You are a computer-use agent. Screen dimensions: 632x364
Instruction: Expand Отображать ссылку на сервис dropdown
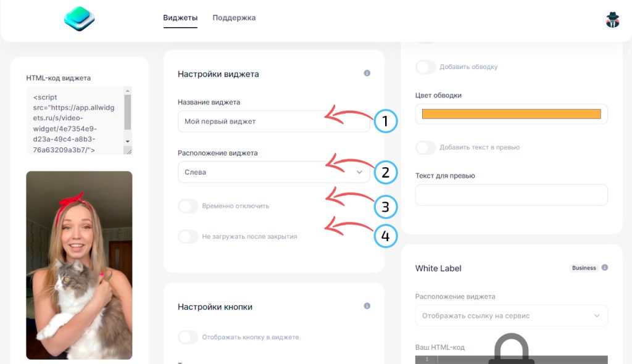511,316
